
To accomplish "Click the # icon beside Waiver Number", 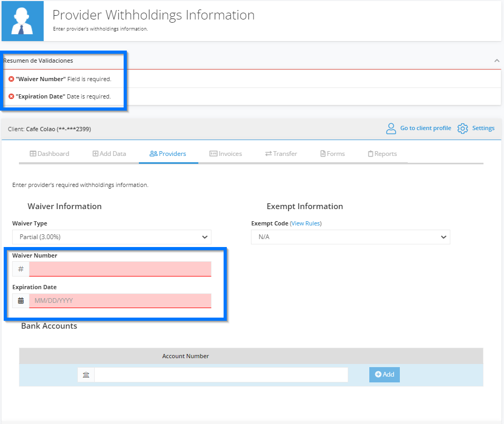I will [x=21, y=269].
